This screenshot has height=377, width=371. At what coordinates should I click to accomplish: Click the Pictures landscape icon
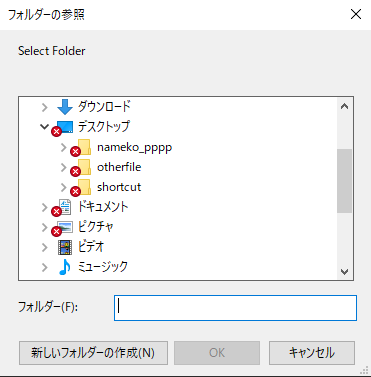click(65, 227)
